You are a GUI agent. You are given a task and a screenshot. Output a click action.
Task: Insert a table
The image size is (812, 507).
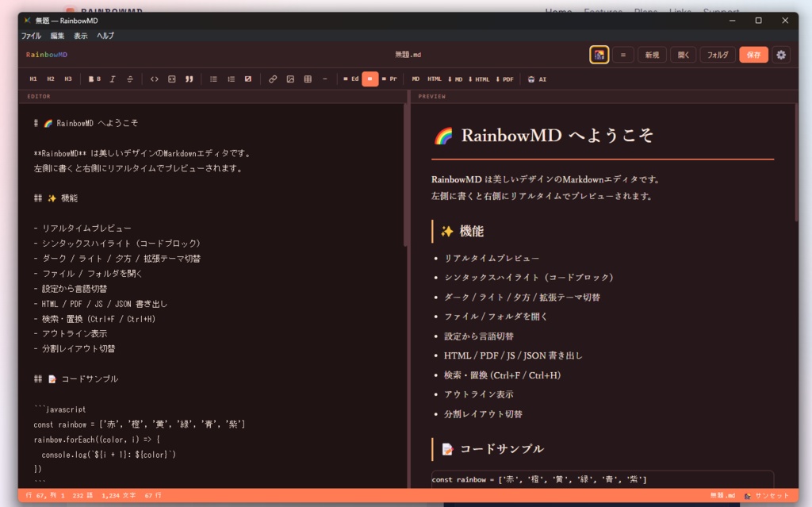[308, 79]
